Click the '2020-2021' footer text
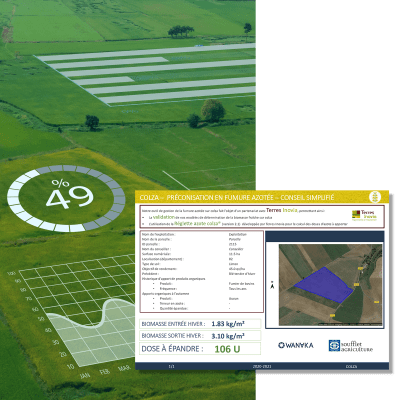The width and height of the screenshot is (400, 400). point(262,366)
